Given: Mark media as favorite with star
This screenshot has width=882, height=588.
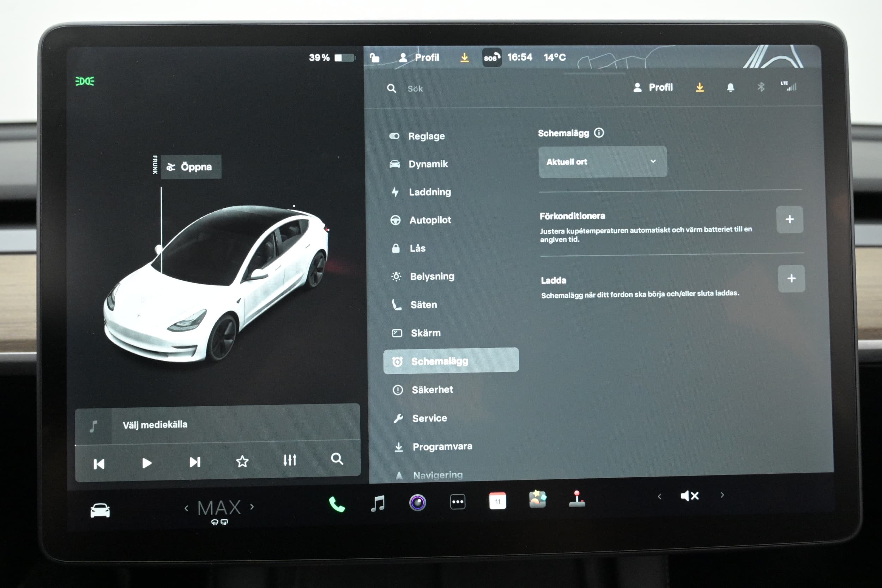Looking at the screenshot, I should tap(242, 461).
